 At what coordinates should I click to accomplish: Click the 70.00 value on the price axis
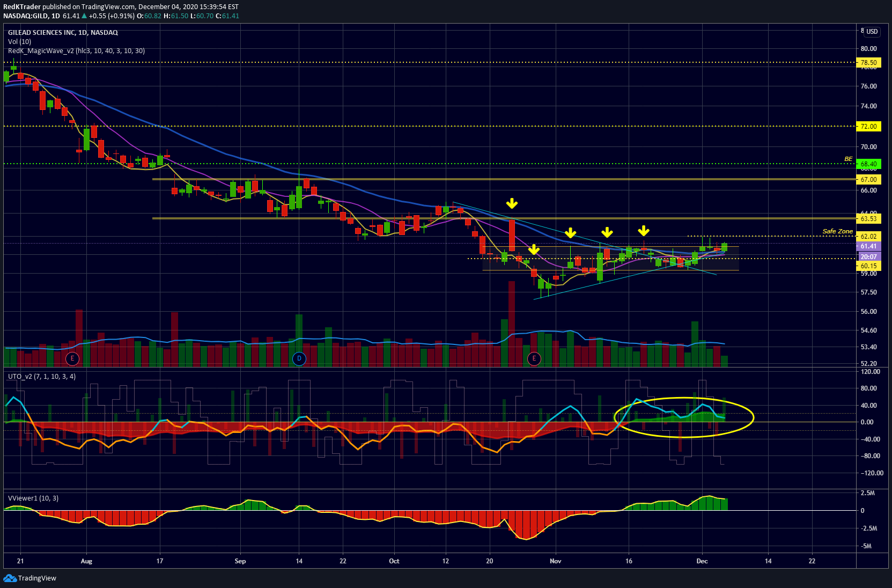869,147
